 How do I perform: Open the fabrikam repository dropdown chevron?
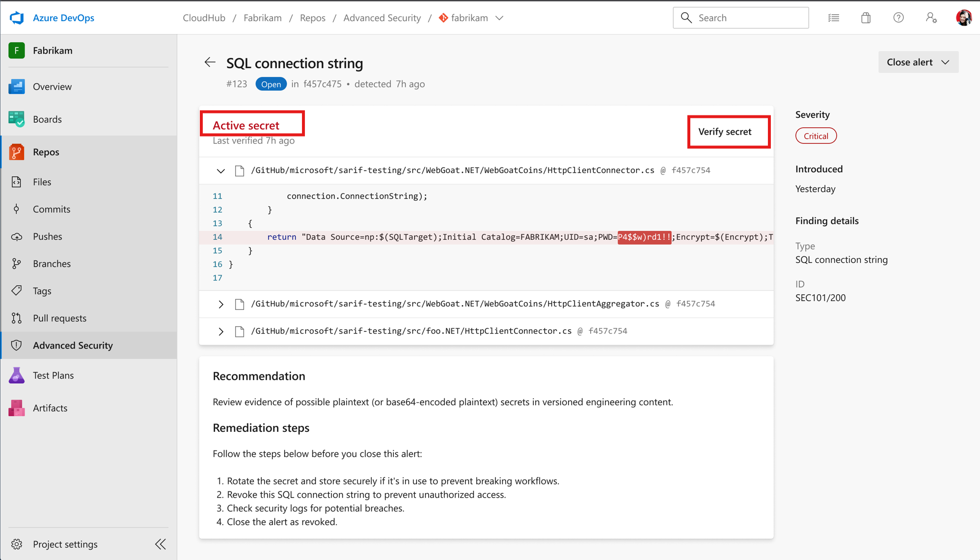499,18
